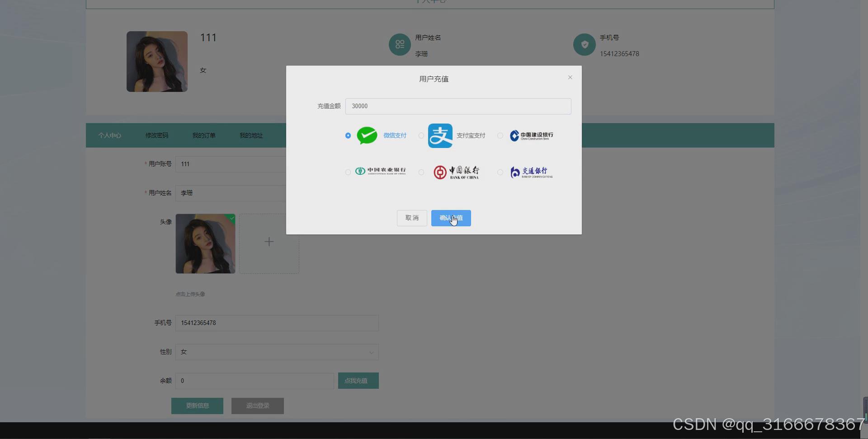Click the 用户账号 input field

231,164
